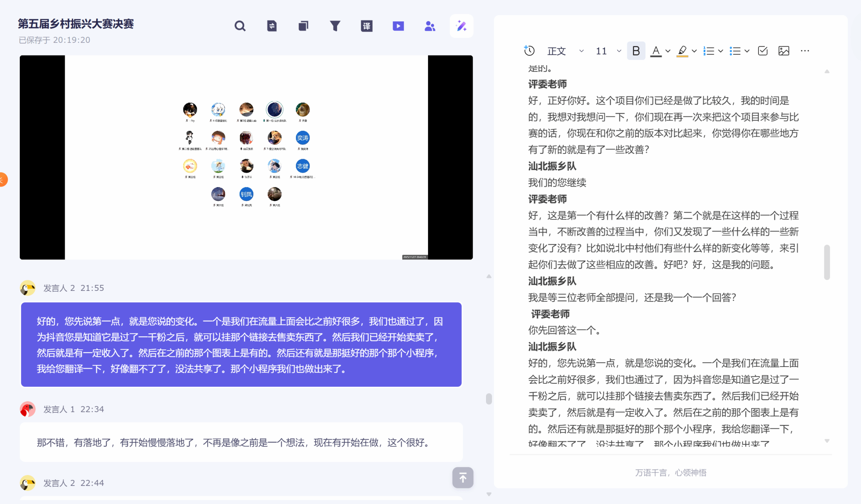The image size is (861, 504).
Task: Click the copy transcript icon
Action: pos(303,26)
